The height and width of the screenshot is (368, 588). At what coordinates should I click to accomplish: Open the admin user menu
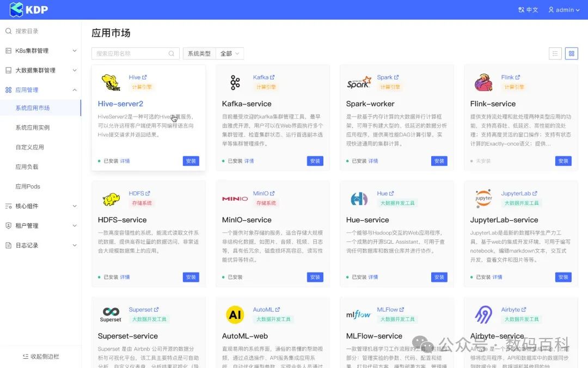coord(564,10)
